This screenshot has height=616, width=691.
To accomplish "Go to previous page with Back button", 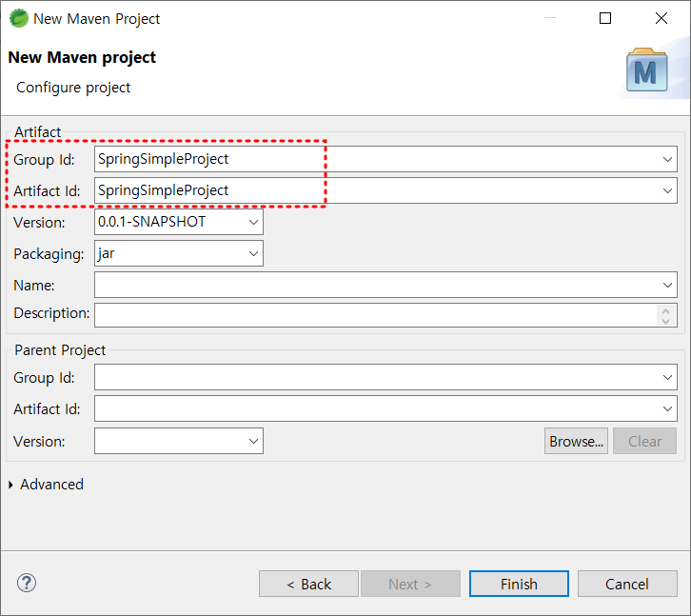I will (x=308, y=584).
